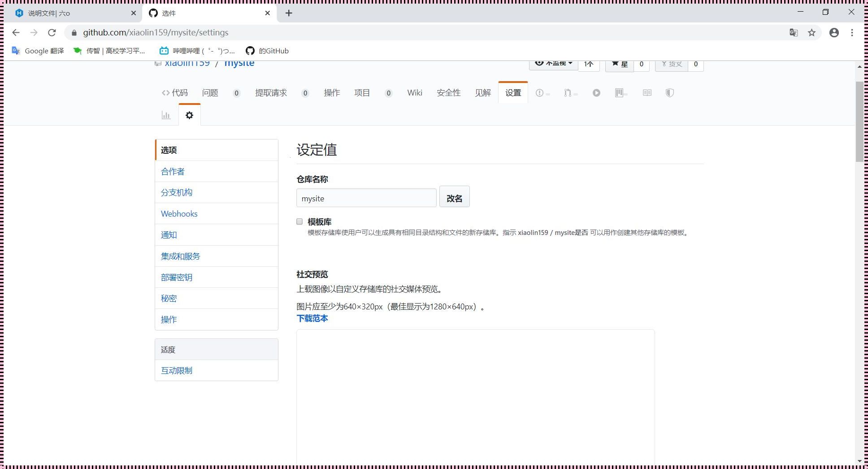Image resolution: width=868 pixels, height=469 pixels.
Task: Click the lock icon in address bar
Action: click(x=74, y=32)
